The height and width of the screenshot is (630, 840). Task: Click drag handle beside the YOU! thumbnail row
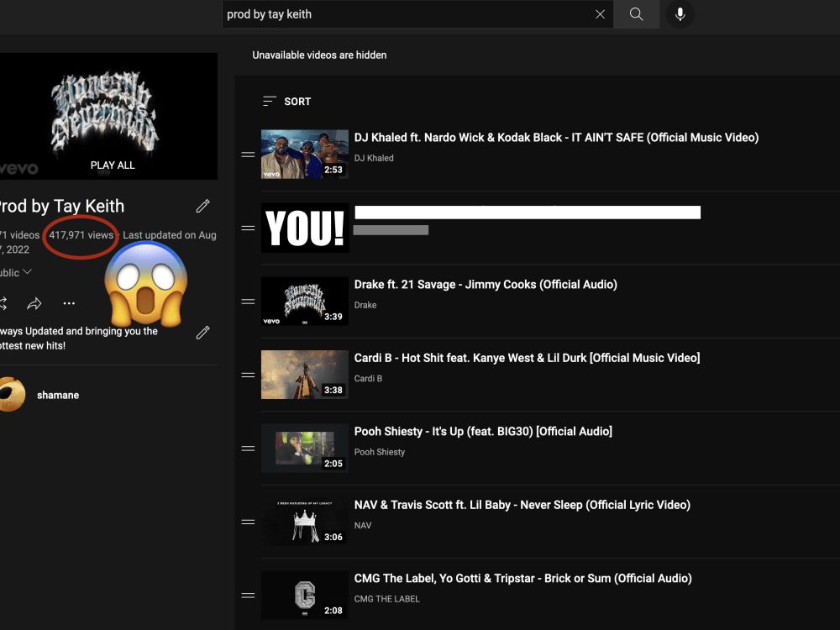tap(248, 228)
